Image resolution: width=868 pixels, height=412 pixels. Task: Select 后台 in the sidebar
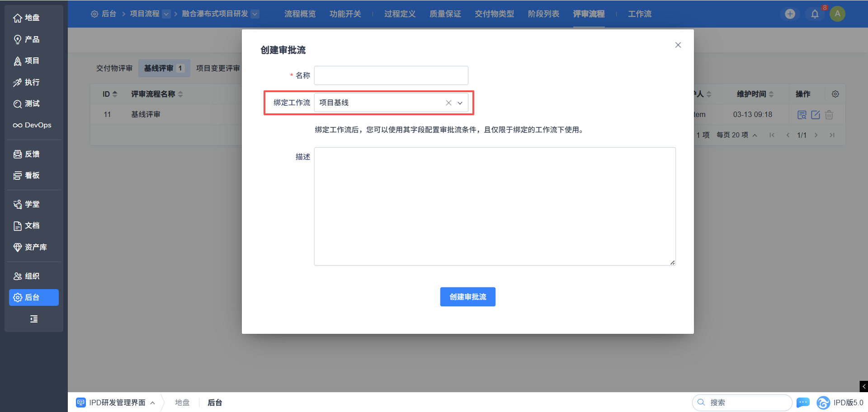pyautogui.click(x=34, y=297)
